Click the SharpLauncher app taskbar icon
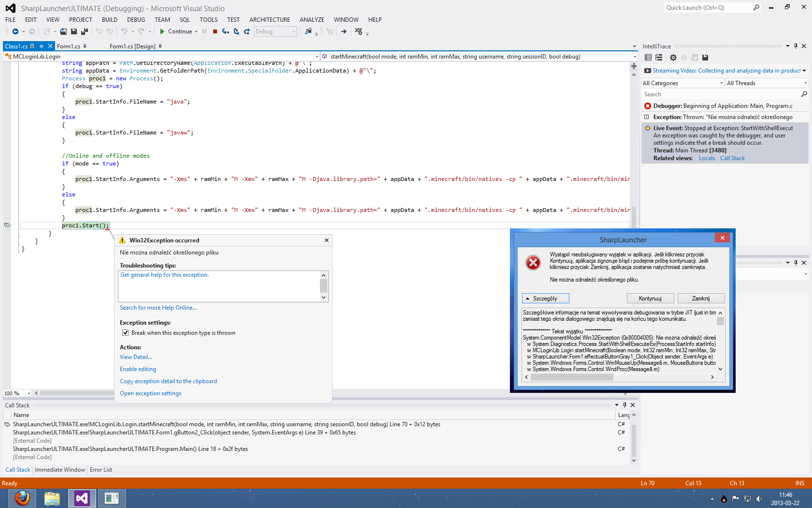This screenshot has width=812, height=508. tap(112, 498)
